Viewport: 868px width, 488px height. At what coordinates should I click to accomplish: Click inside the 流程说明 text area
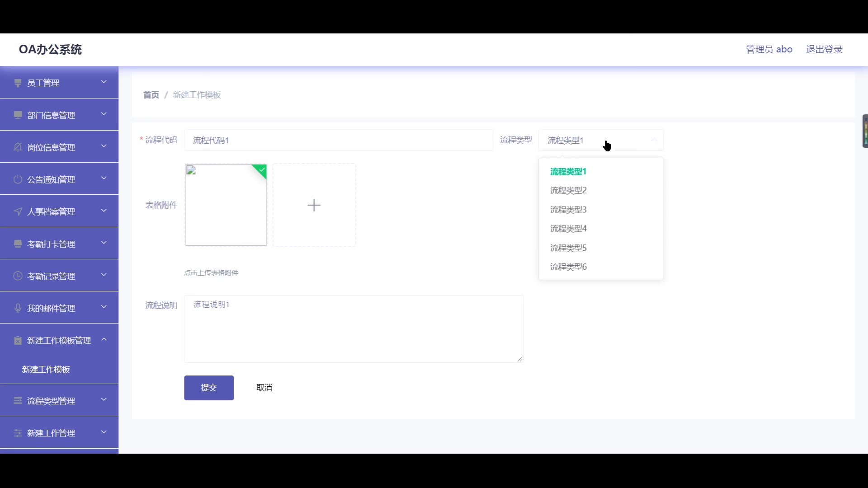[x=354, y=329]
